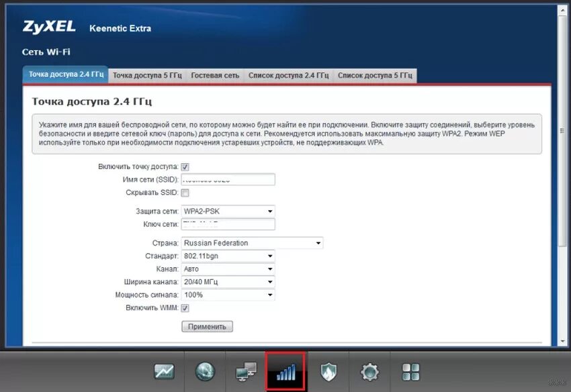The width and height of the screenshot is (571, 392).
Task: Open the 'Страна' Russian Federation dropdown
Action: [x=252, y=243]
